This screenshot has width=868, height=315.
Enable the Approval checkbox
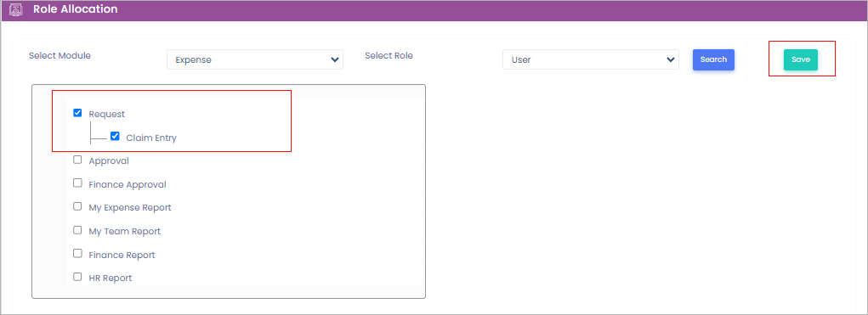(x=77, y=160)
